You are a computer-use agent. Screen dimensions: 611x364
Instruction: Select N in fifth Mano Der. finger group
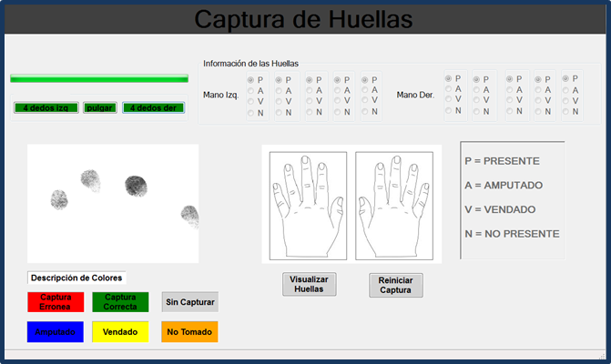pos(565,112)
